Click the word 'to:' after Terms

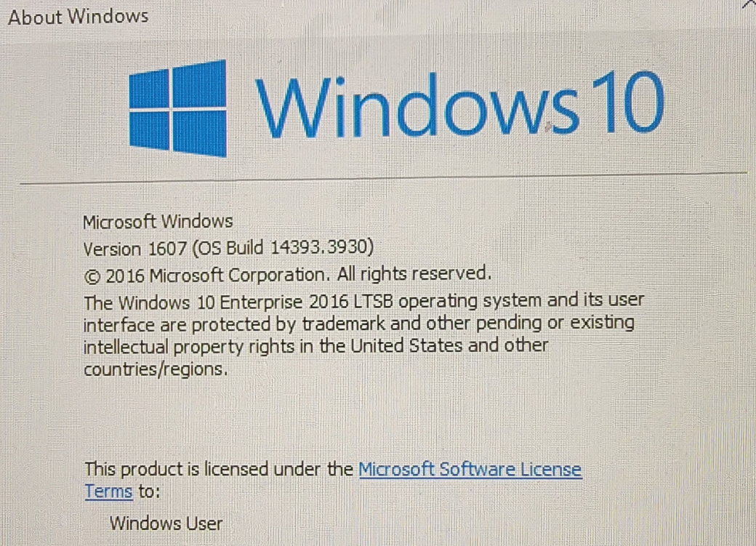pyautogui.click(x=149, y=491)
